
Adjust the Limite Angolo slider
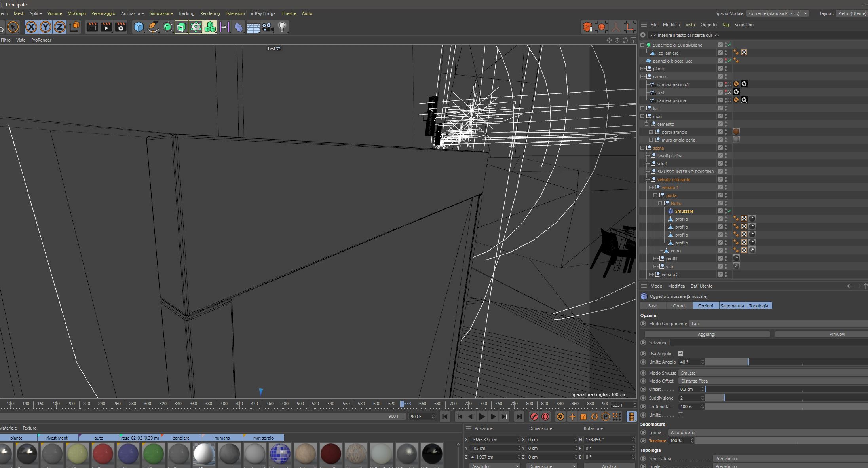coord(748,362)
